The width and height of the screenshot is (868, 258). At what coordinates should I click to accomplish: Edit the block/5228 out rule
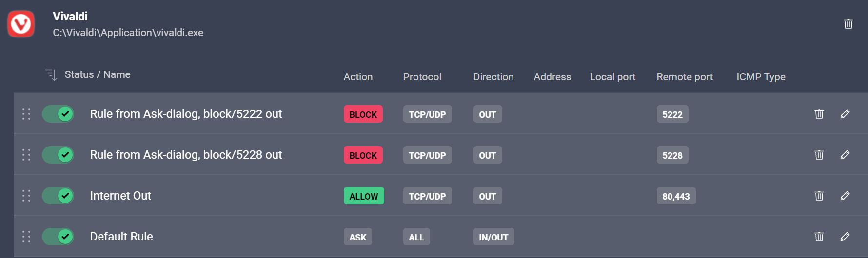click(x=845, y=155)
